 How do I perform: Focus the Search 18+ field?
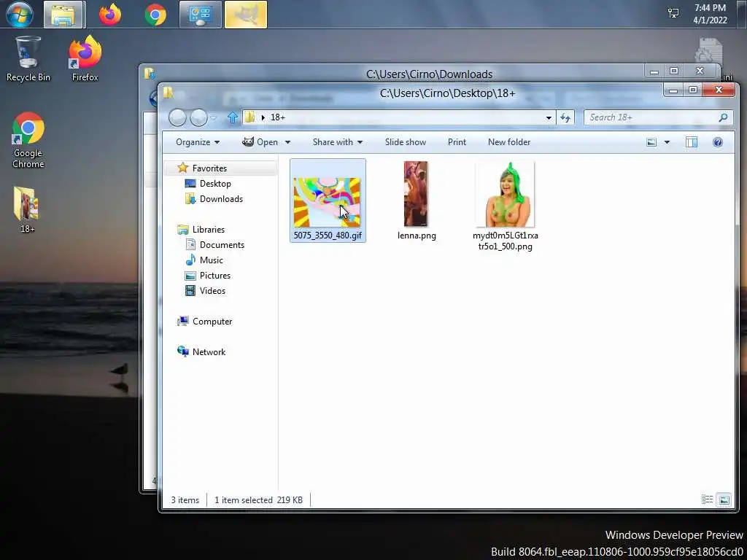658,117
